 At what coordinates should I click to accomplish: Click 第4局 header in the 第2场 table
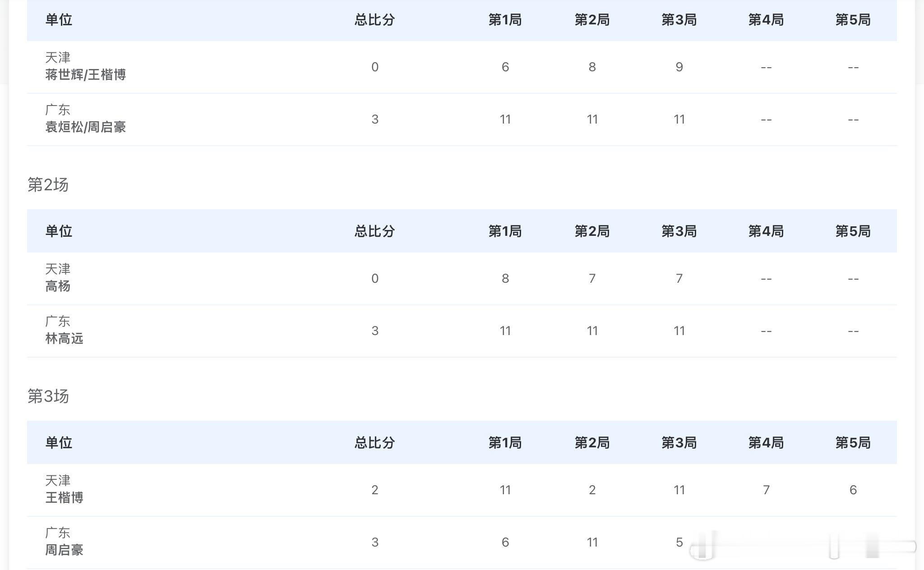point(766,231)
